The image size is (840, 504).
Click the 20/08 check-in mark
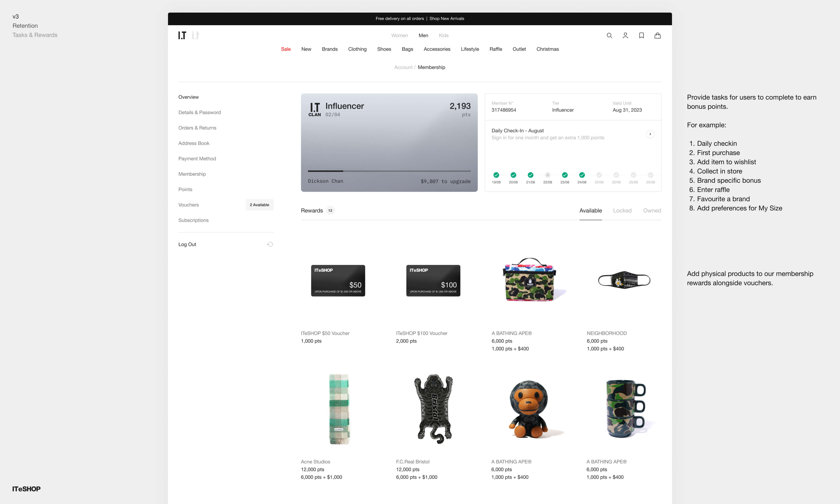coord(513,175)
